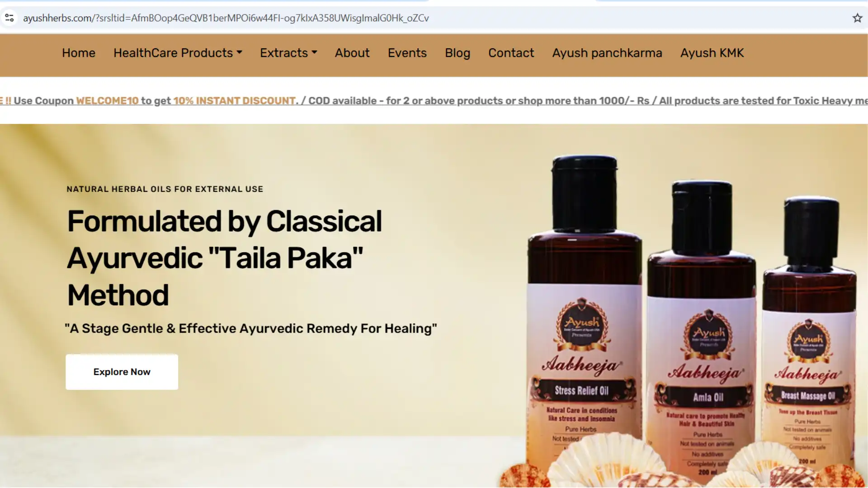This screenshot has height=488, width=868.
Task: Click the 10% INSTANT DISCOUNT banner text
Action: pos(235,101)
